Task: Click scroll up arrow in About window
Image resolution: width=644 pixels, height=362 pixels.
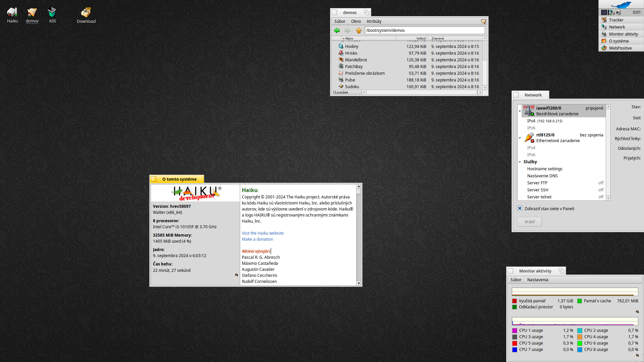Action: point(359,186)
